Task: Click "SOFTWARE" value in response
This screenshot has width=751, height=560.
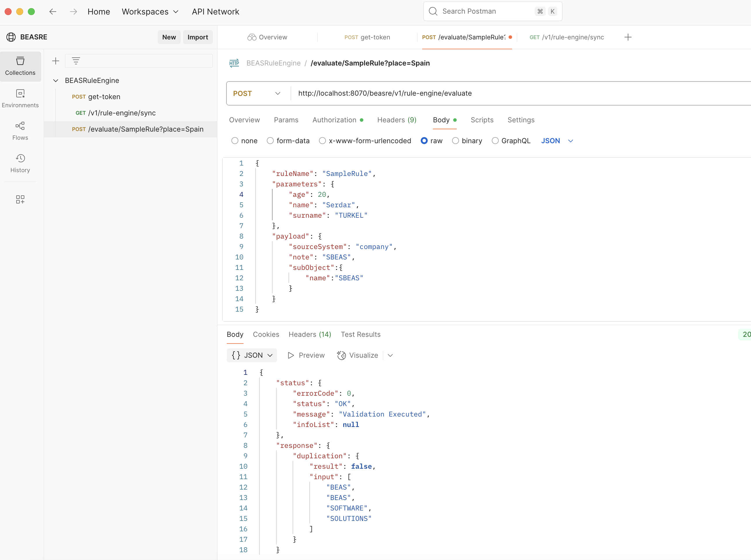Action: point(347,508)
